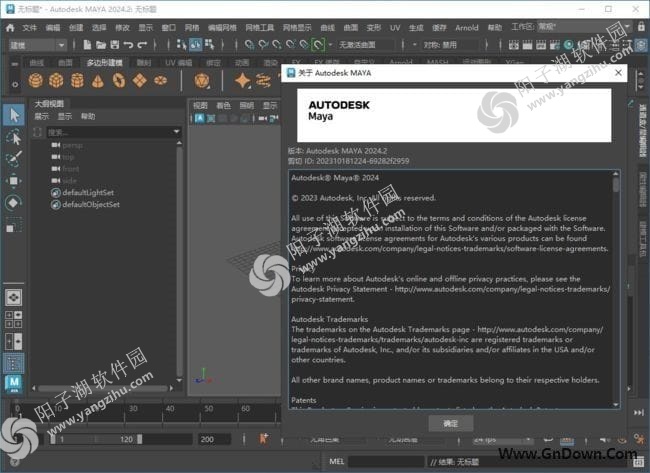Create a new scene with the new file icon
Viewport: 650px width, 473px height.
(87, 44)
